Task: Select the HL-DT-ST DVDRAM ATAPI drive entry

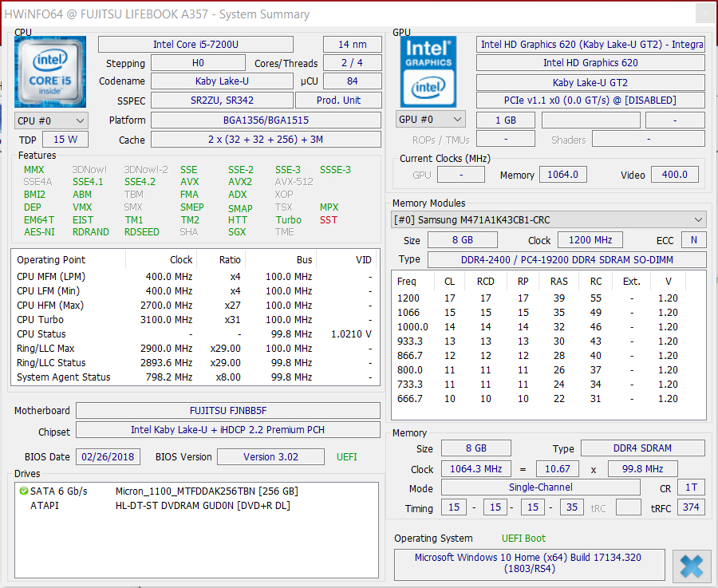Action: coord(195,506)
